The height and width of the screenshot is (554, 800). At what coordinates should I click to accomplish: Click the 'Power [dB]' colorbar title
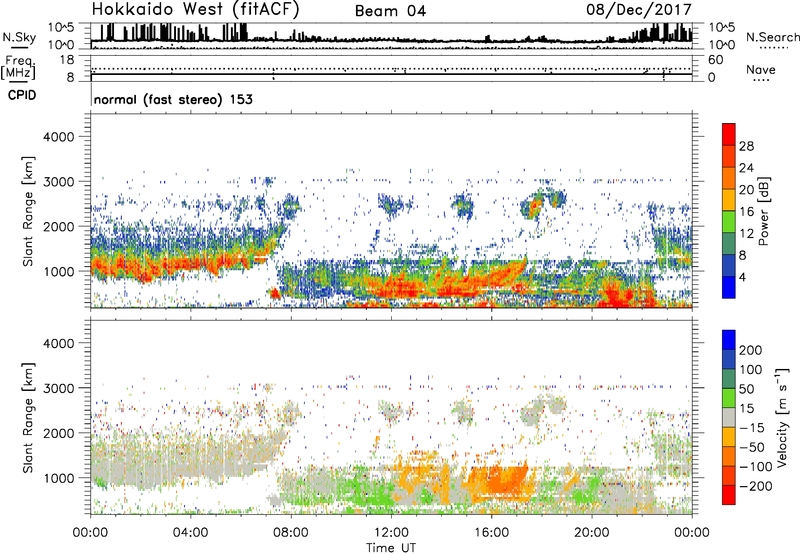pos(764,211)
